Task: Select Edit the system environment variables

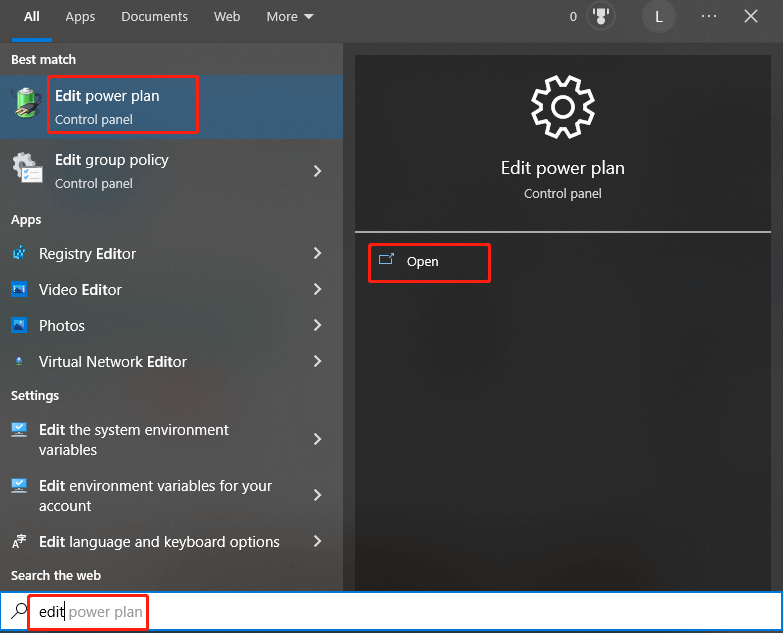Action: 171,439
